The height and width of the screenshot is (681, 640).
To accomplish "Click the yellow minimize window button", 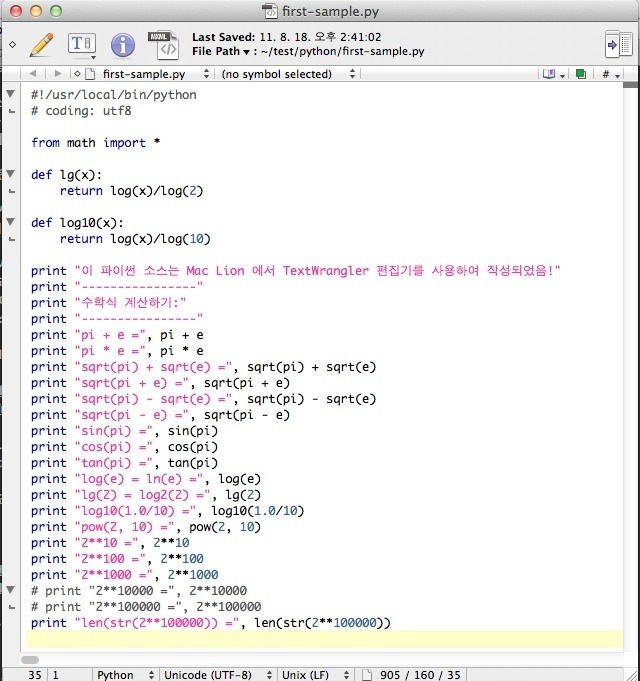I will pyautogui.click(x=36, y=11).
